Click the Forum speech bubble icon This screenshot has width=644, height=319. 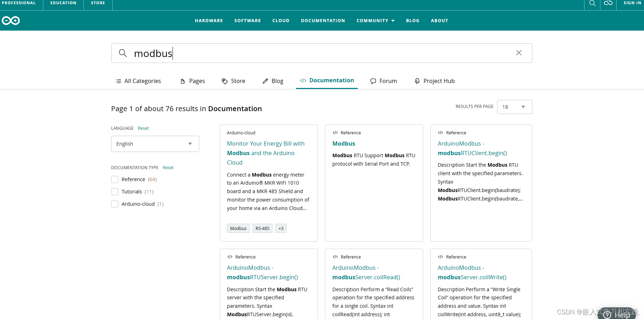[373, 81]
